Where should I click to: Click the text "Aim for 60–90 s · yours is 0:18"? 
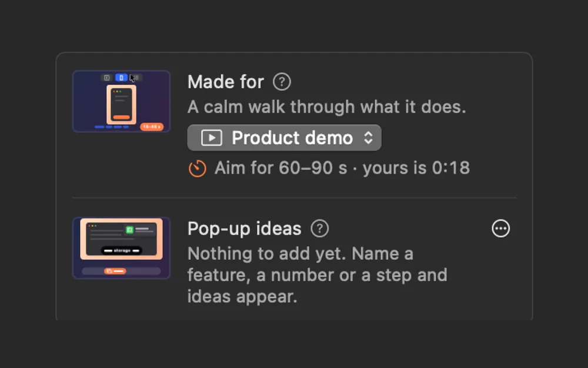[x=342, y=168]
